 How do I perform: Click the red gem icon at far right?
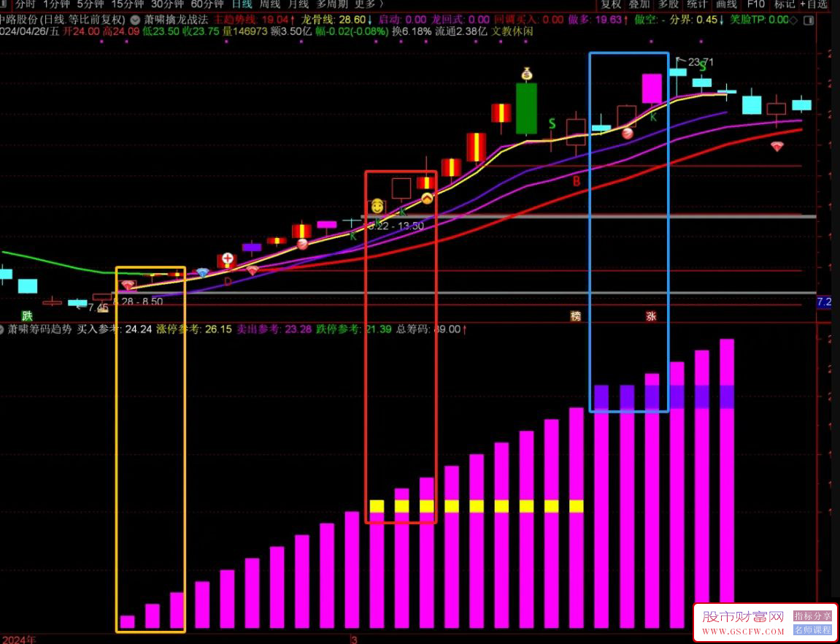777,146
